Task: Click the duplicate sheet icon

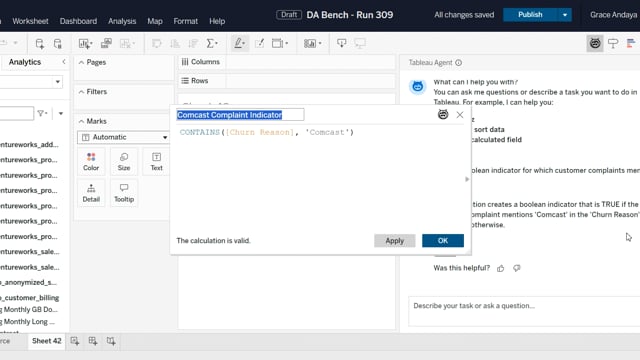Action: (x=107, y=43)
